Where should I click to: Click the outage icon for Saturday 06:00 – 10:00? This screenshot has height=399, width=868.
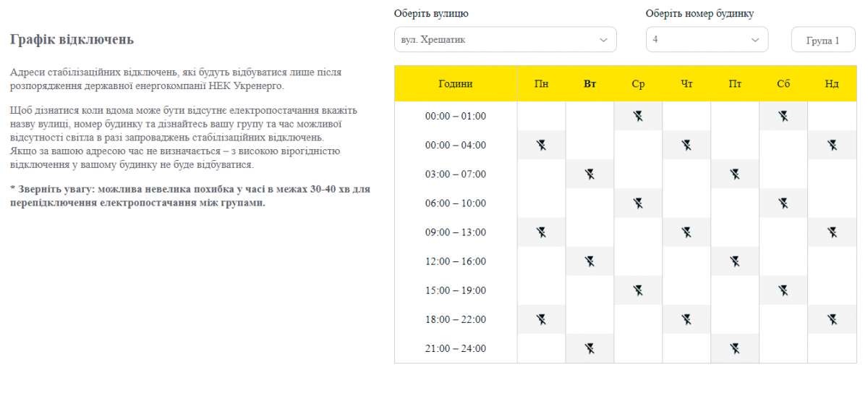tap(783, 203)
